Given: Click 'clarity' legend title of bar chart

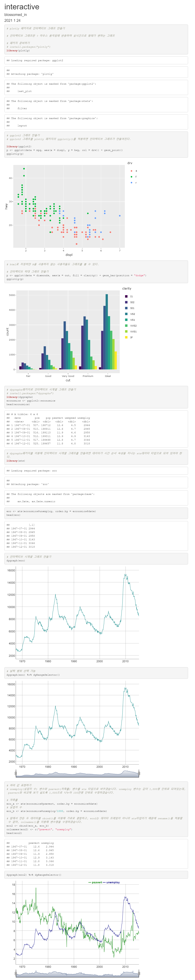Looking at the screenshot, I should coord(127,289).
